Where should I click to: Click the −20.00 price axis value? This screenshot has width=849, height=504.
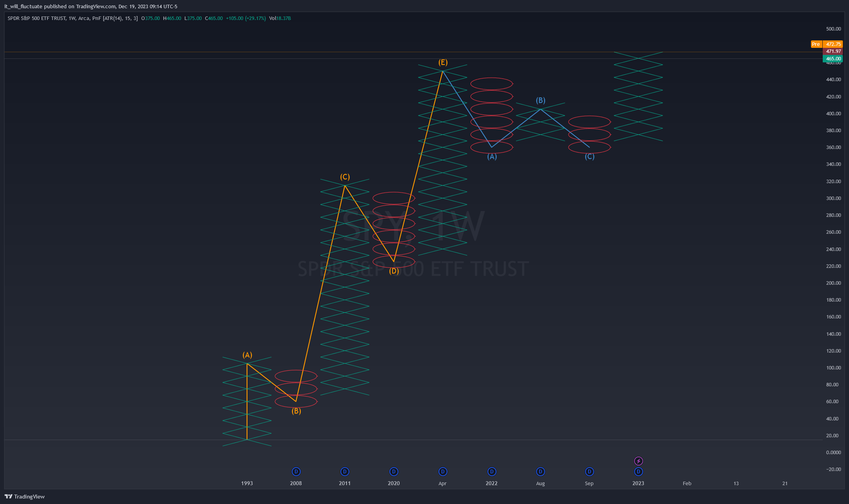pos(833,469)
